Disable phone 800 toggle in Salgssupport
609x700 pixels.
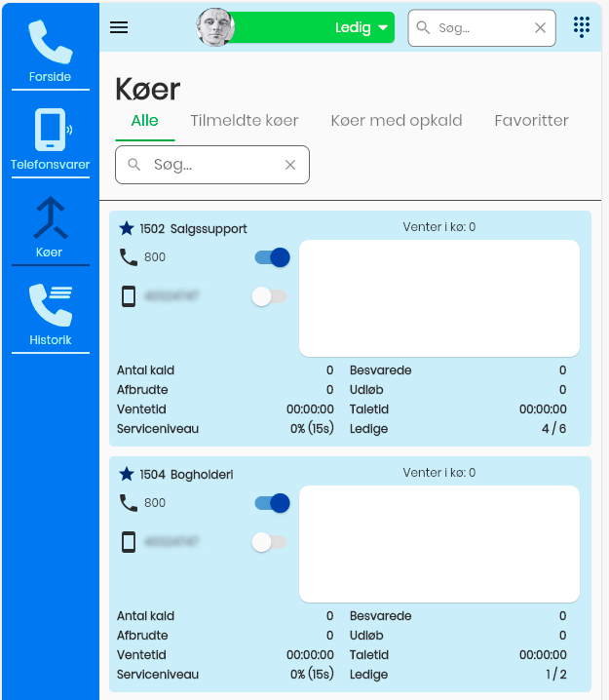coord(272,257)
